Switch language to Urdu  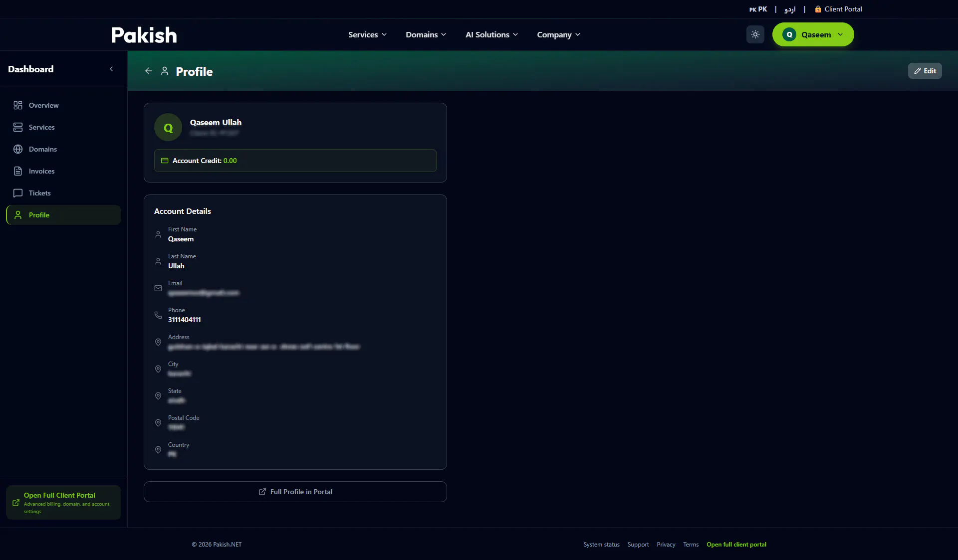point(789,9)
